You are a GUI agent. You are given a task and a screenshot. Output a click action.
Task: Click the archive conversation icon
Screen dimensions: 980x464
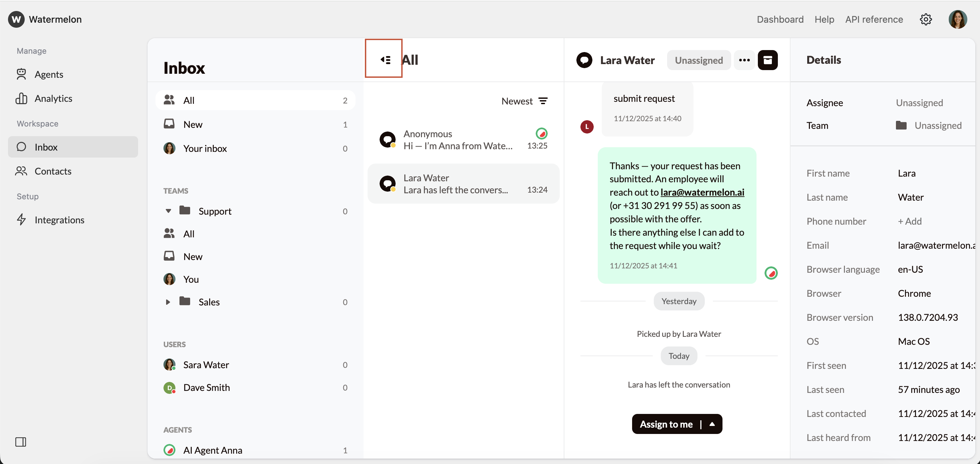point(767,60)
